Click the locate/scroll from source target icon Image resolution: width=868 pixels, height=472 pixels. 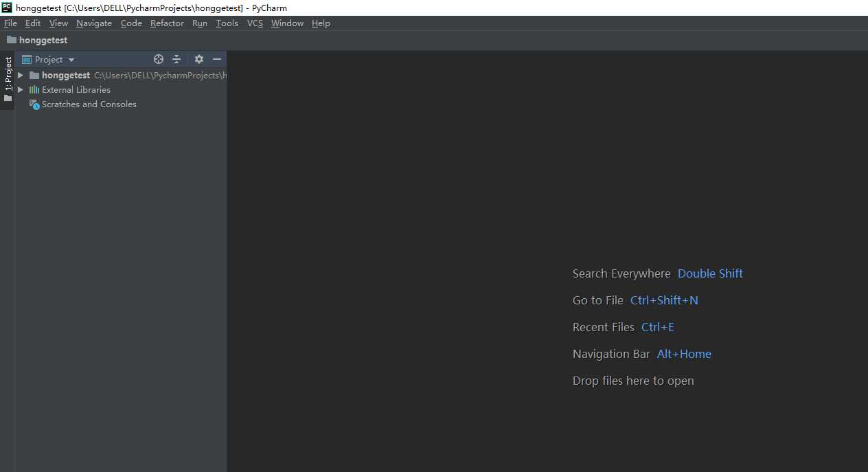[159, 59]
